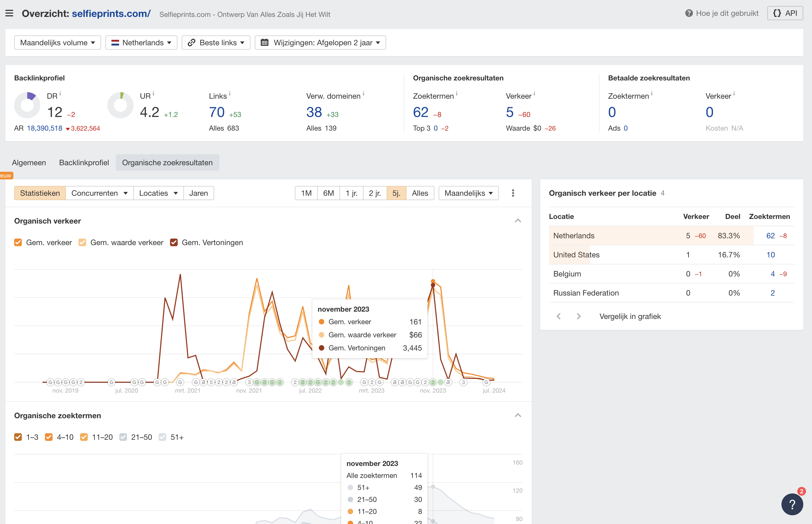Image resolution: width=812 pixels, height=524 pixels.
Task: Click United States keywords count 10
Action: [771, 255]
